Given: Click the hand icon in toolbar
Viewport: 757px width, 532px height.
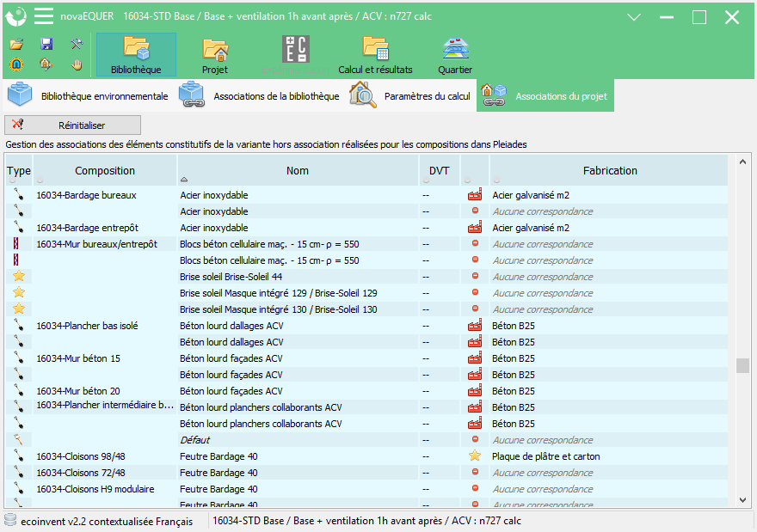Looking at the screenshot, I should coord(77,64).
